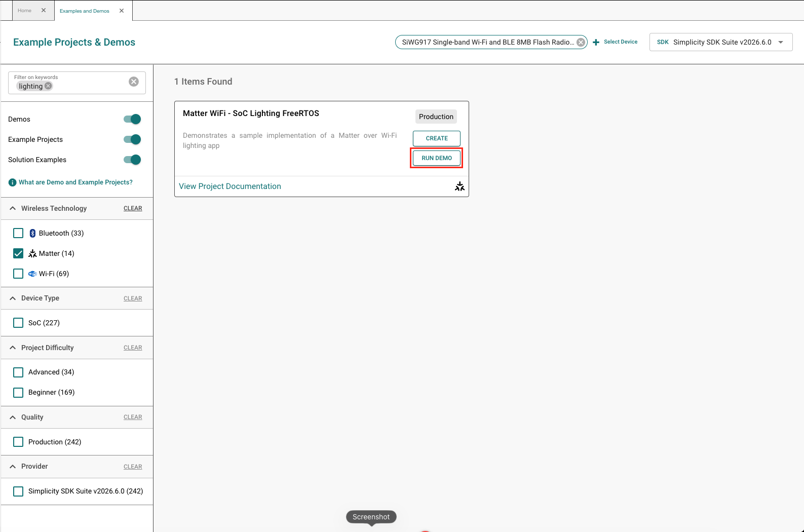Click the Production quality badge
This screenshot has height=532, width=804.
[436, 117]
